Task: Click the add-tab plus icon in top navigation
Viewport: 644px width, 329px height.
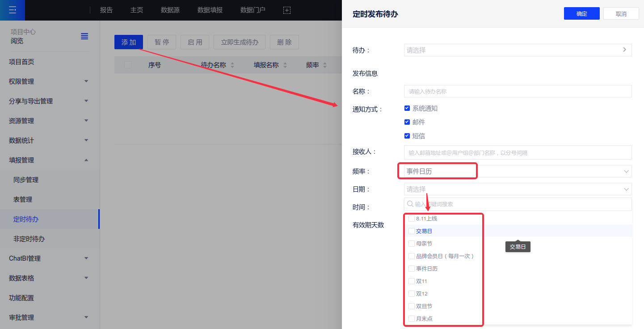Action: point(287,10)
